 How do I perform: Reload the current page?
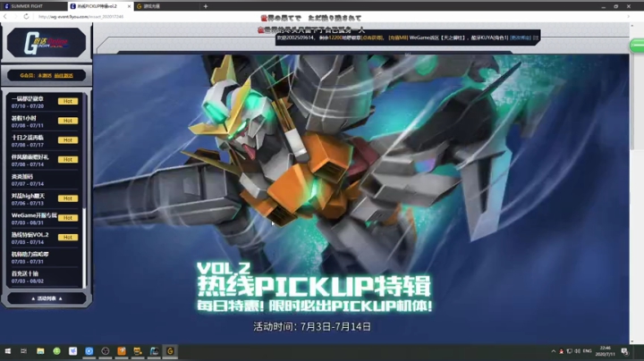[26, 16]
